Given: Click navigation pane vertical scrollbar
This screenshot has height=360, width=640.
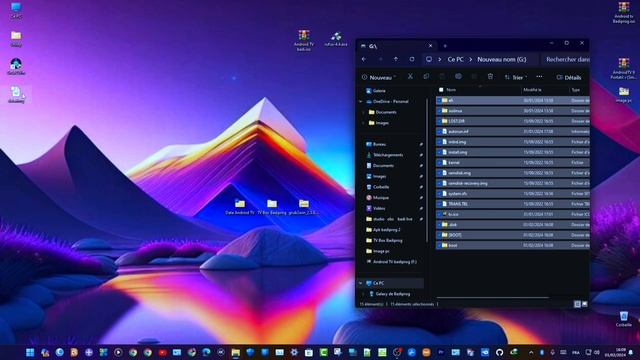Looking at the screenshot, I should click(x=427, y=169).
